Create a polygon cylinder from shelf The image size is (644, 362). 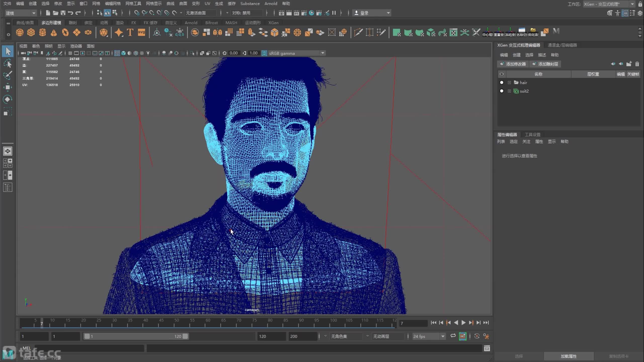point(43,33)
